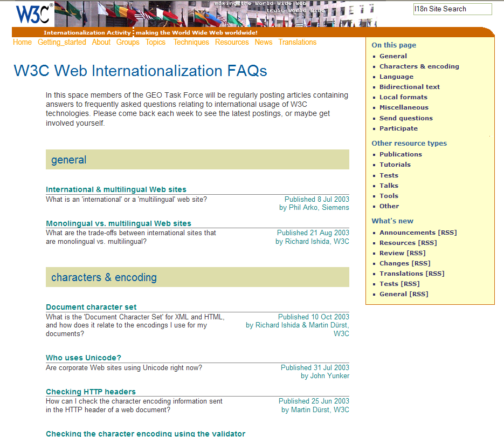Open Publications under Other resource types

click(401, 154)
